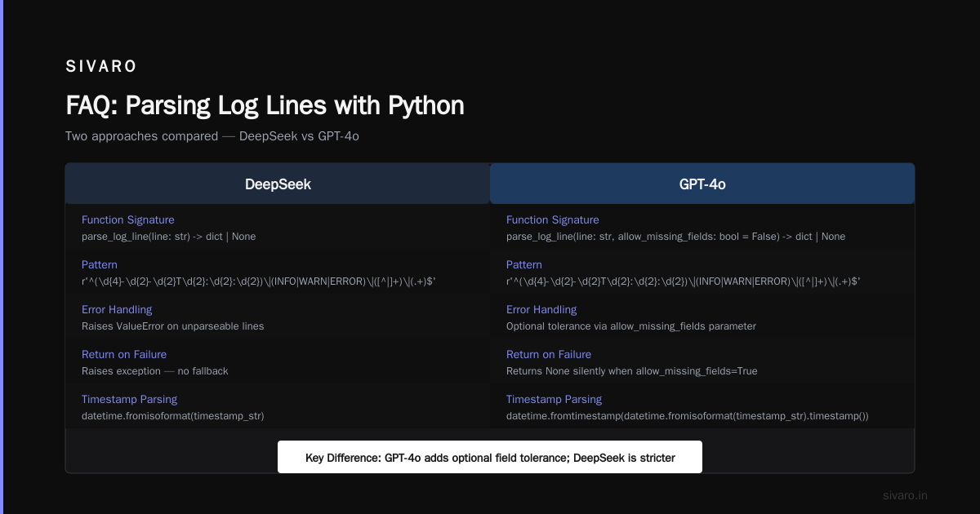Click the Two approaches compared subtitle
Image resolution: width=980 pixels, height=514 pixels.
(x=212, y=136)
